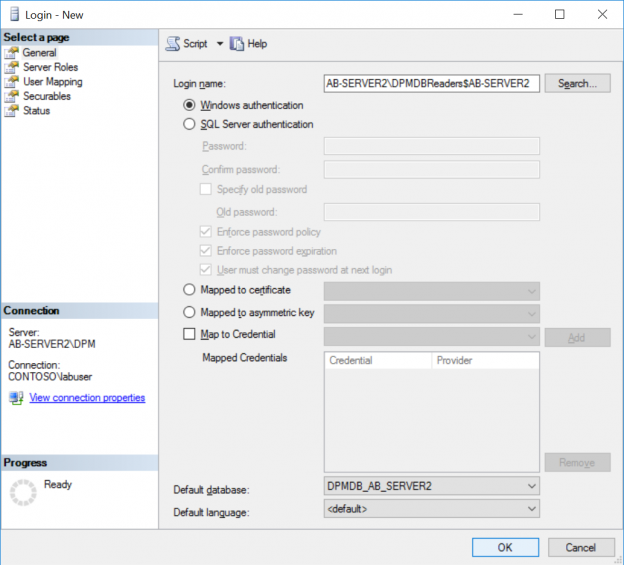624x565 pixels.
Task: Click the Server Roles page icon
Action: coord(12,67)
